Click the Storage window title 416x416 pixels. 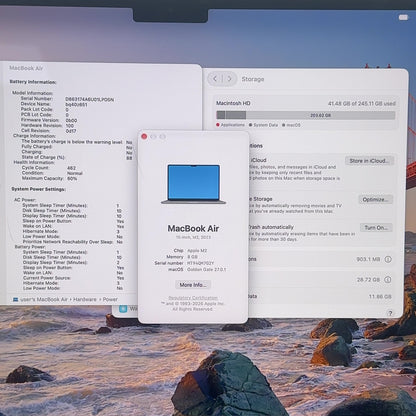coord(253,79)
